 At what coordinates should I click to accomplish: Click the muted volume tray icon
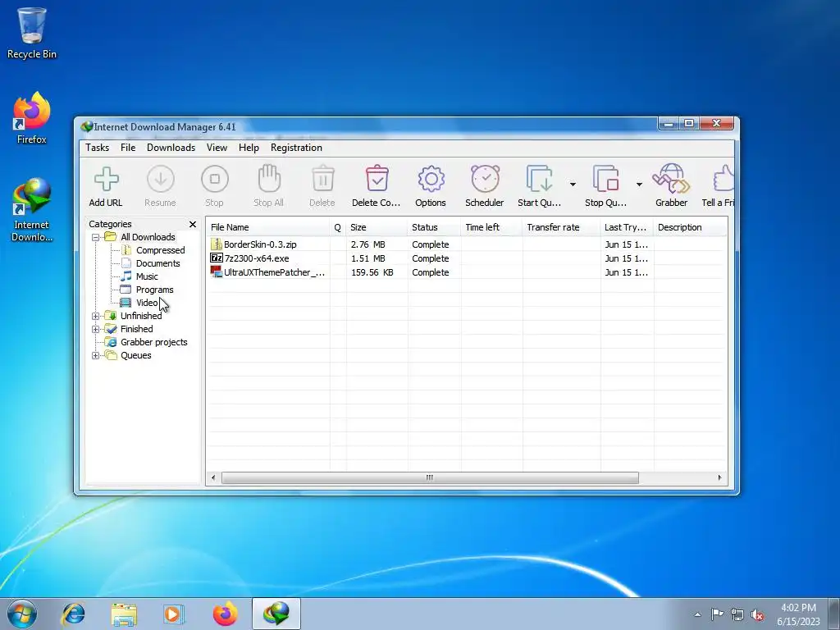(x=757, y=615)
